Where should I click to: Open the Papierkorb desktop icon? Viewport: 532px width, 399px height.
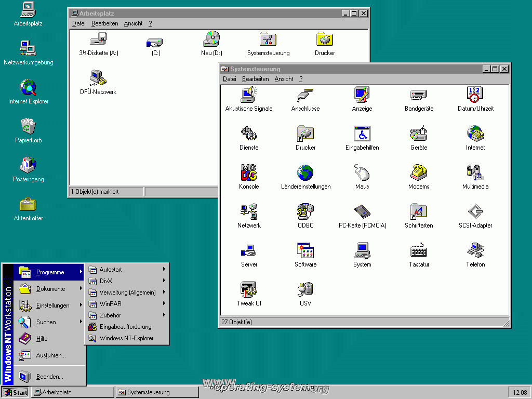pyautogui.click(x=28, y=127)
